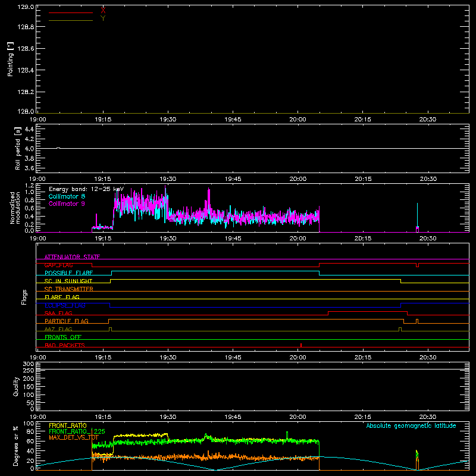Image resolution: width=476 pixels, height=476 pixels.
Task: Click the 1.2 tick on modulation axis
Action: (x=29, y=186)
